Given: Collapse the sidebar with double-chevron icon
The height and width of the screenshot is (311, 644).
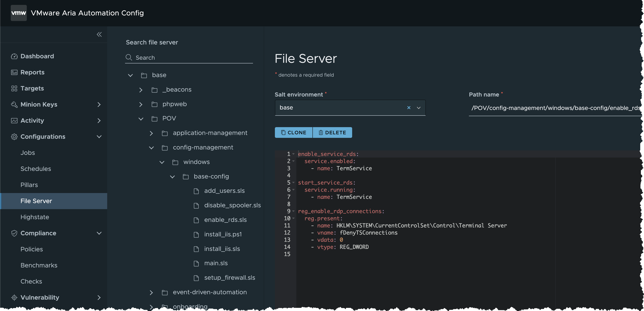Looking at the screenshot, I should (99, 34).
